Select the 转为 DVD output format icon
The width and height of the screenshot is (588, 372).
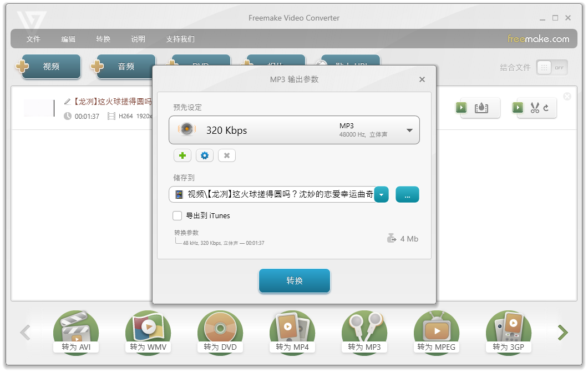220,331
